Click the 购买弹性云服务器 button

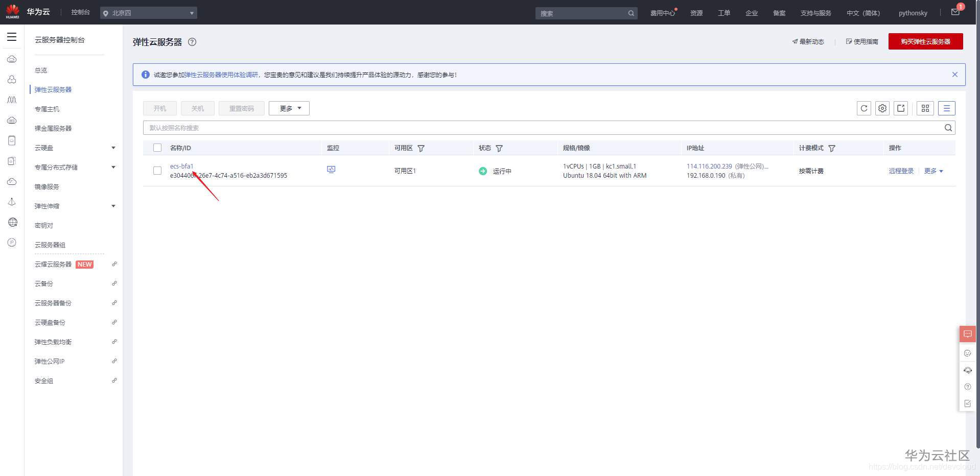click(x=926, y=41)
